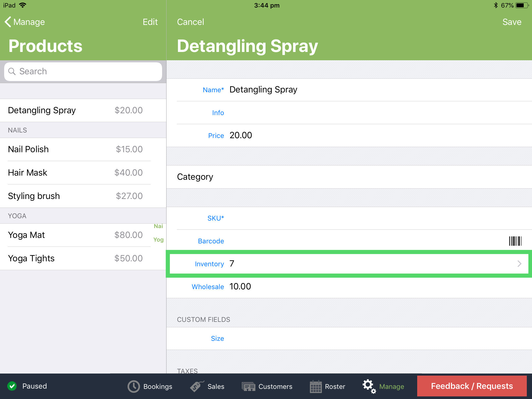532x399 pixels.
Task: Go back to Manage
Action: pyautogui.click(x=25, y=22)
